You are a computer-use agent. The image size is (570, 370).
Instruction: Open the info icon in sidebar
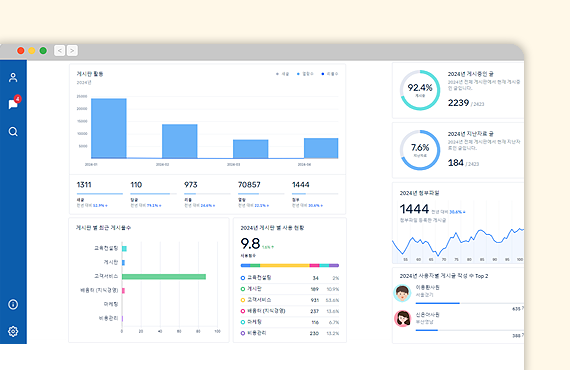pos(13,304)
